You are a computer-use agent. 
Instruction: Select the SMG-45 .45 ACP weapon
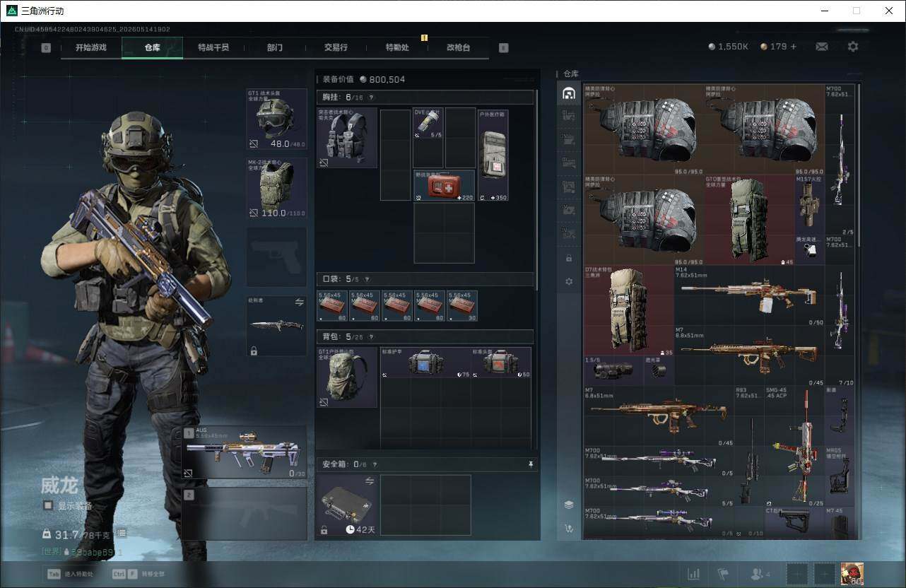795,445
